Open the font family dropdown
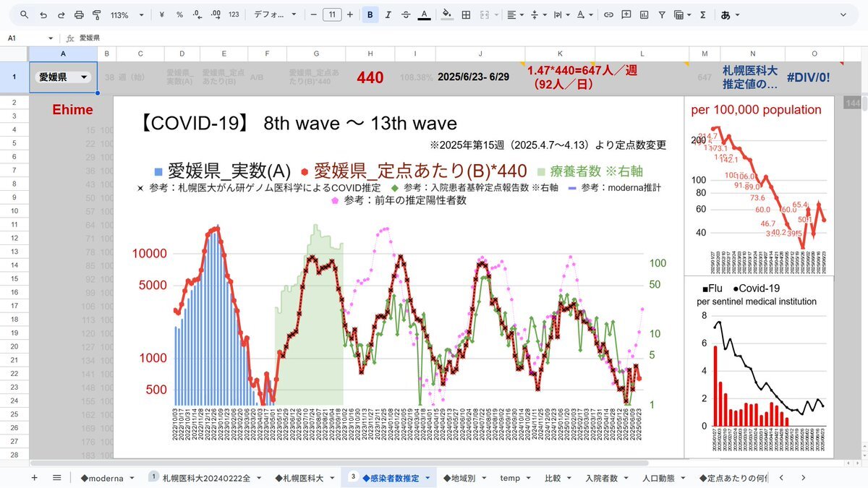868x488 pixels. tap(276, 14)
